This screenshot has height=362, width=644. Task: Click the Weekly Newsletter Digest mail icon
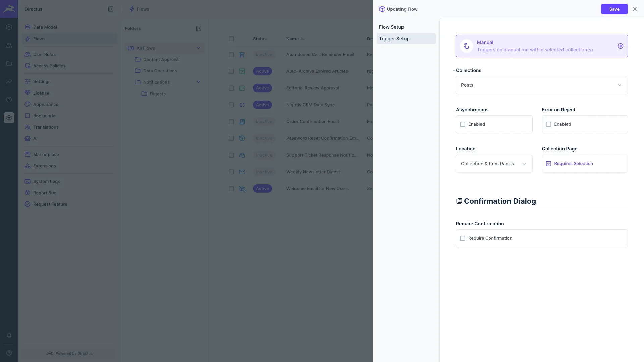(x=242, y=172)
